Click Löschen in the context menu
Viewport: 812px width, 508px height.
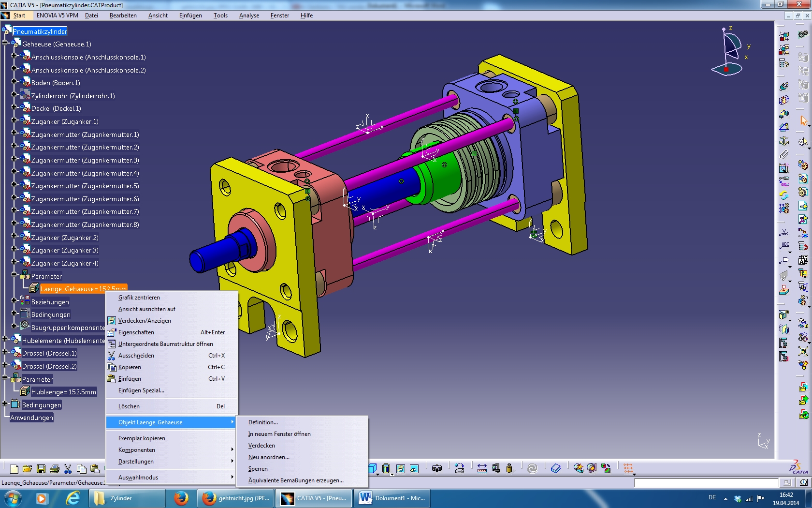click(172, 406)
